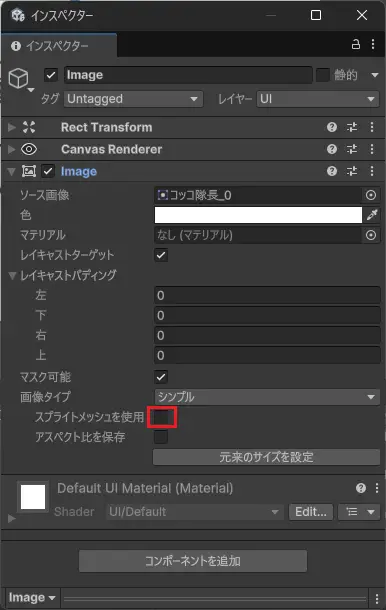The height and width of the screenshot is (610, 386).
Task: Click the Canvas Renderer title text
Action: tap(112, 149)
